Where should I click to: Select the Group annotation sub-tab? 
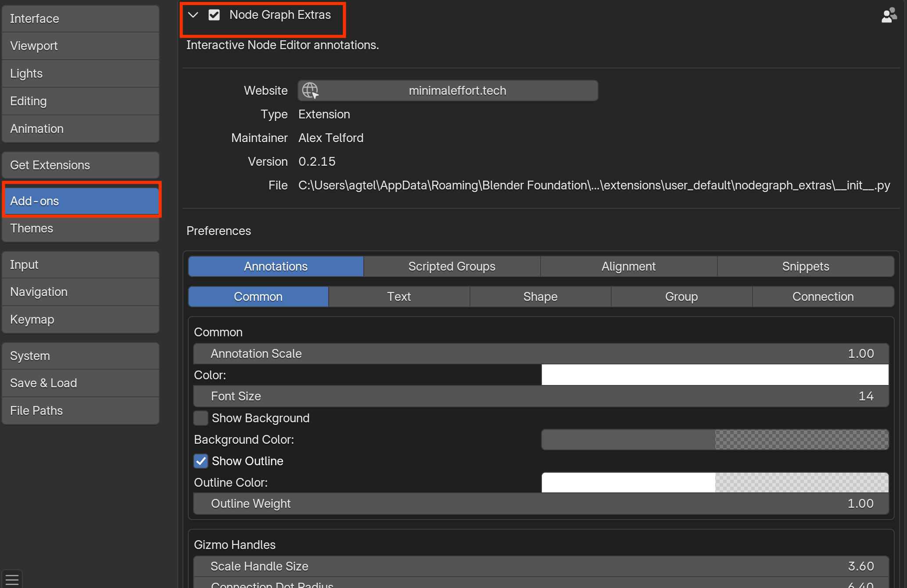click(x=681, y=297)
